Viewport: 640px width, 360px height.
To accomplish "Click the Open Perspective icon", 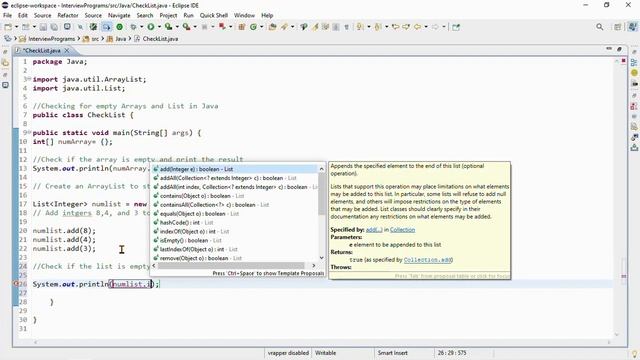I will tap(618, 27).
